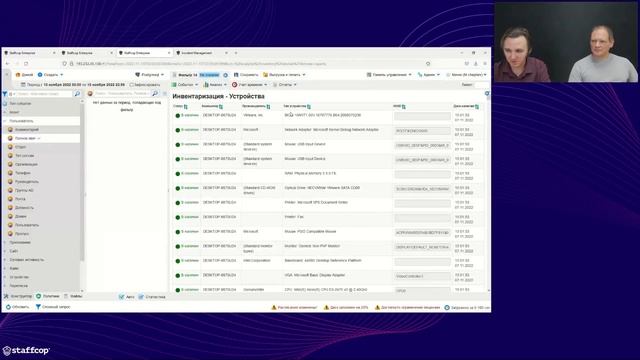Open the Отчеты menu
Viewport: 640px width, 360px height.
[x=284, y=84]
